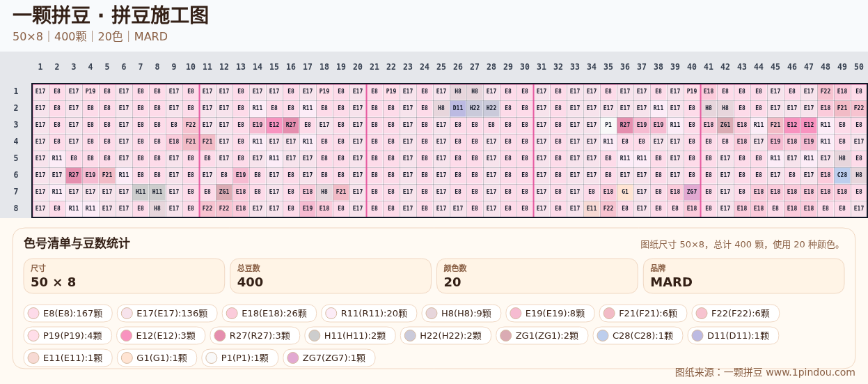This screenshot has height=384, width=868.
Task: Click the R27(R27):3颗 legend chip
Action: pyautogui.click(x=255, y=336)
